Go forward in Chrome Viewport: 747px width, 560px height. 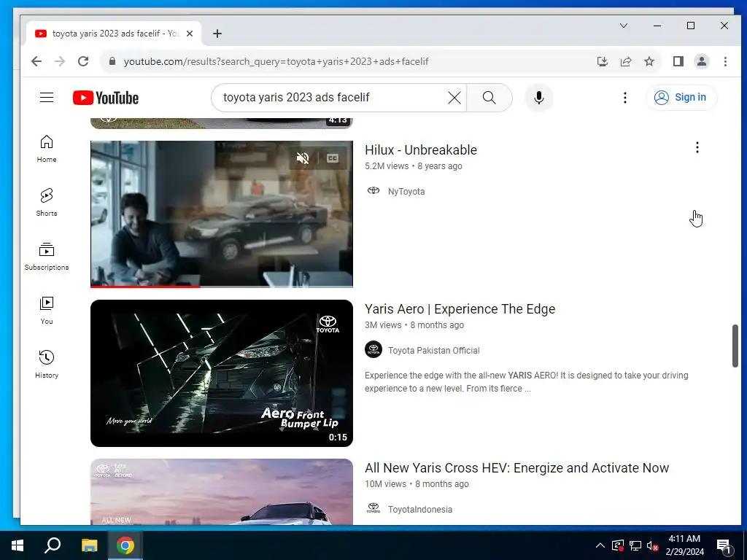(60, 61)
